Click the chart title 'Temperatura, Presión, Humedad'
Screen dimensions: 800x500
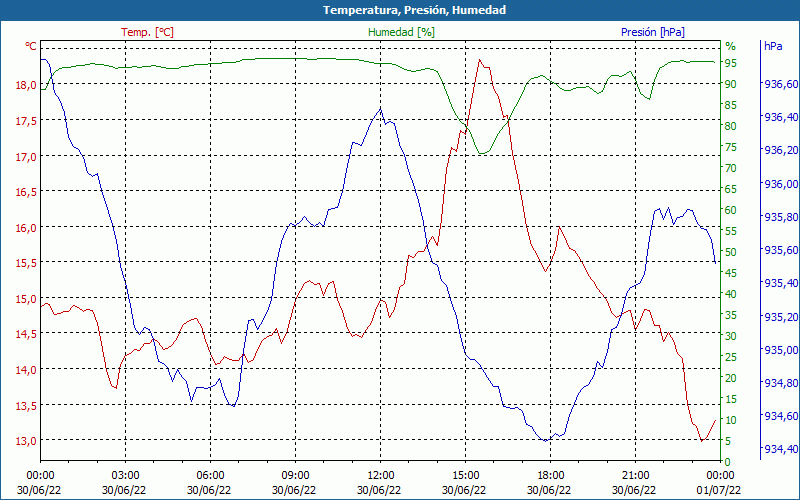pos(414,10)
